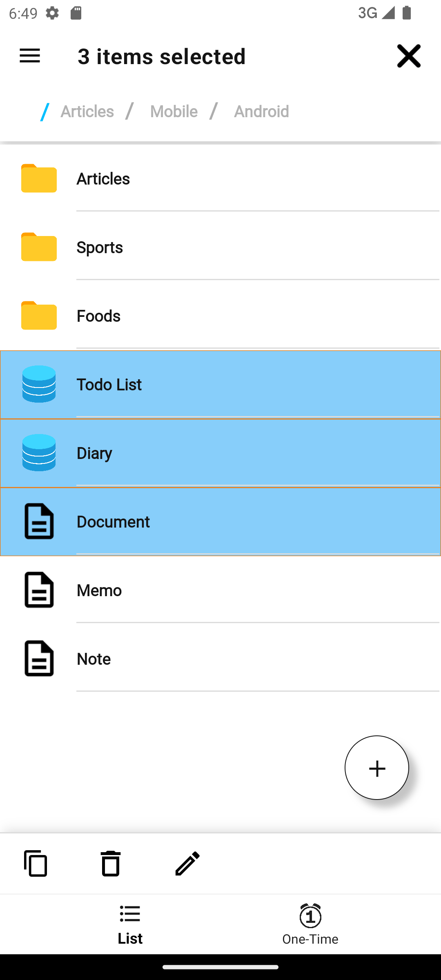Open the Foods folder
Viewport: 441px width, 980px height.
(x=98, y=316)
